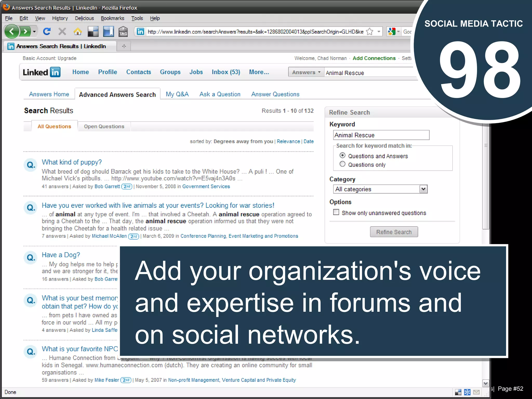Switch to the Ask a Question tab
This screenshot has width=532, height=399.
click(220, 94)
